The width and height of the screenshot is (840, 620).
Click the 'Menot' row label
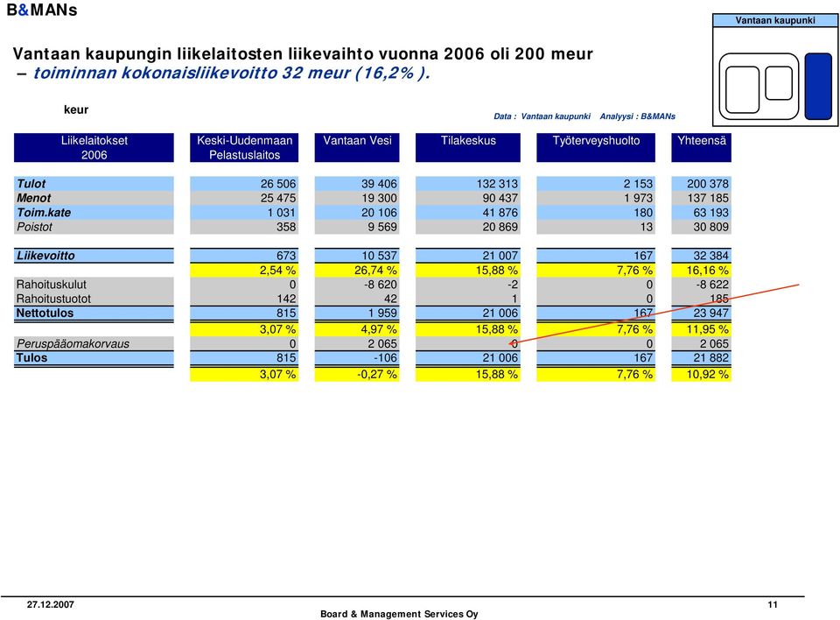pos(34,198)
